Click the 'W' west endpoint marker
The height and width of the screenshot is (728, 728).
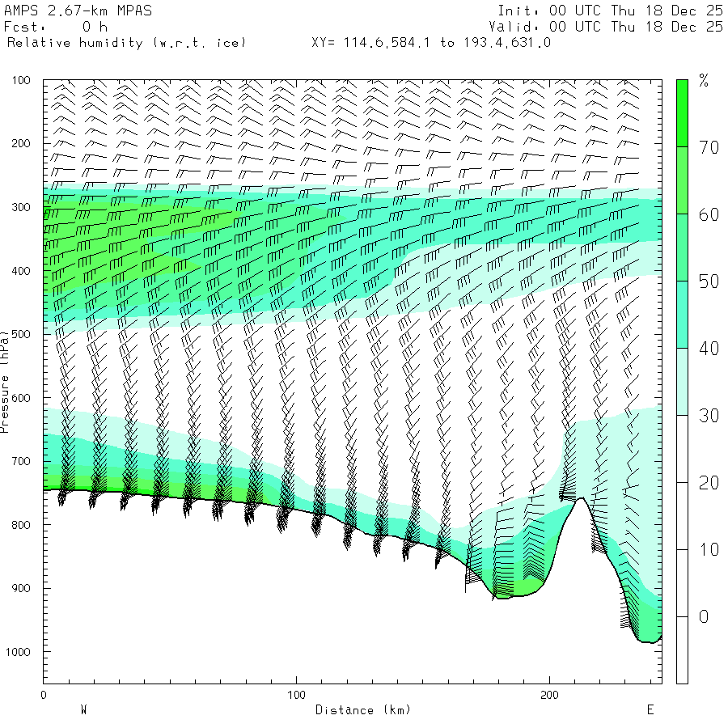pyautogui.click(x=83, y=710)
